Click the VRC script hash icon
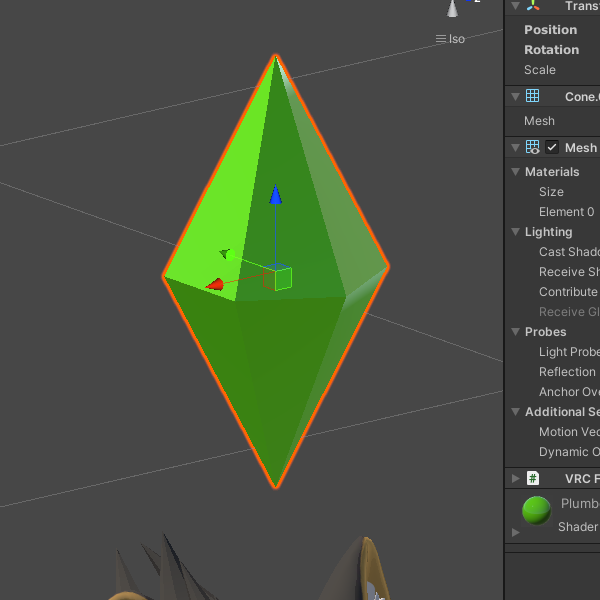Viewport: 600px width, 600px height. click(533, 478)
